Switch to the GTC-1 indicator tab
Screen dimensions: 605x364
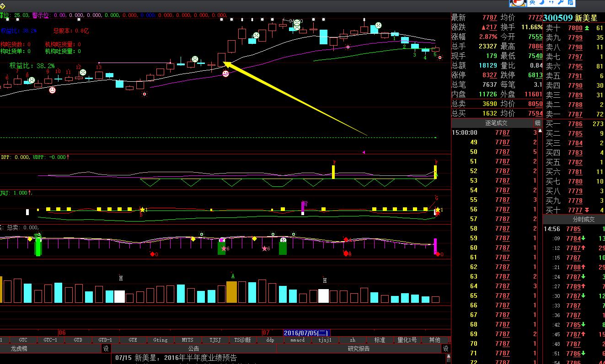click(50, 340)
